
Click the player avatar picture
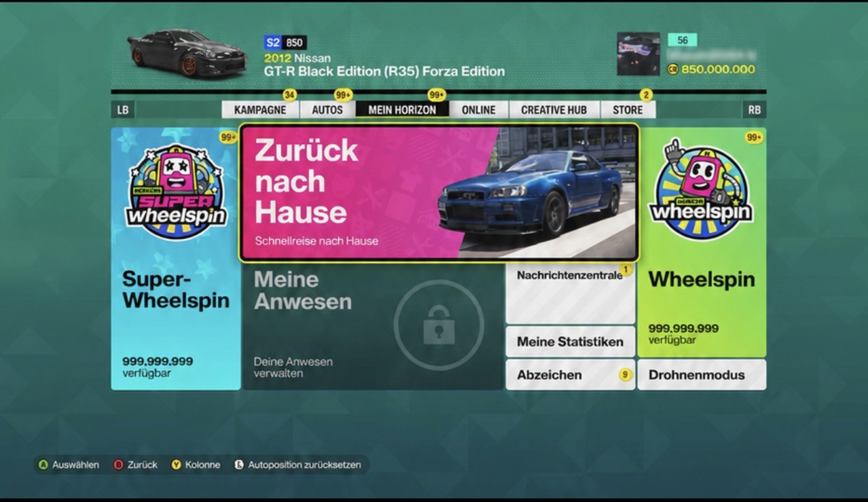[x=638, y=54]
